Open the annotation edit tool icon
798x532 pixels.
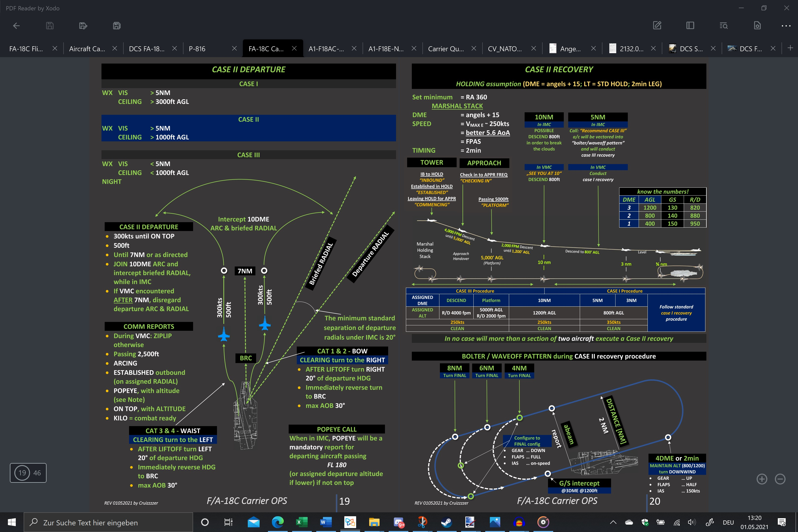tap(657, 25)
